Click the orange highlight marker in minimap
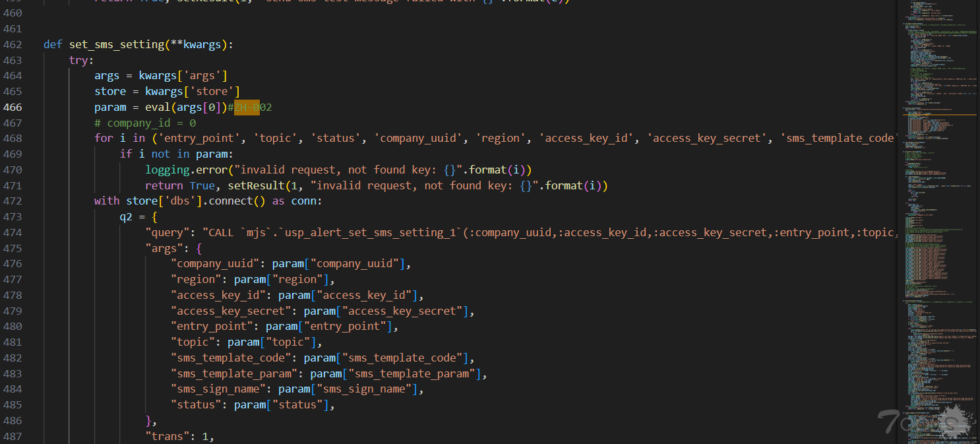Screen dimensions: 980x444 coord(936,115)
